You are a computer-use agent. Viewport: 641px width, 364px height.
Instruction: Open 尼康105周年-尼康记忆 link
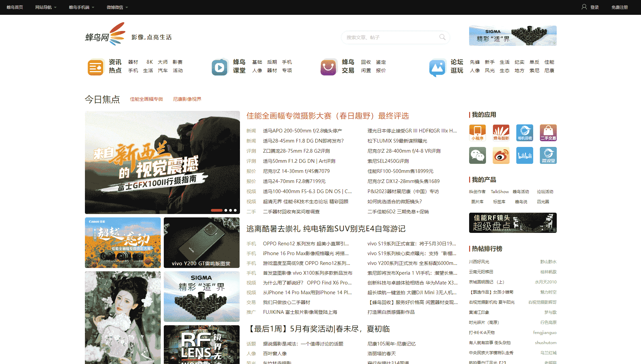tap(391, 344)
